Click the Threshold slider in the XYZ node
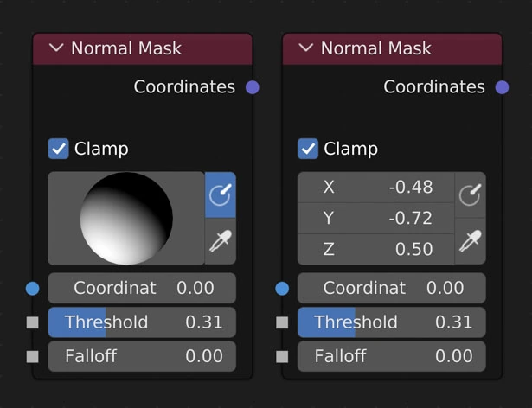Image resolution: width=532 pixels, height=408 pixels. [x=391, y=322]
